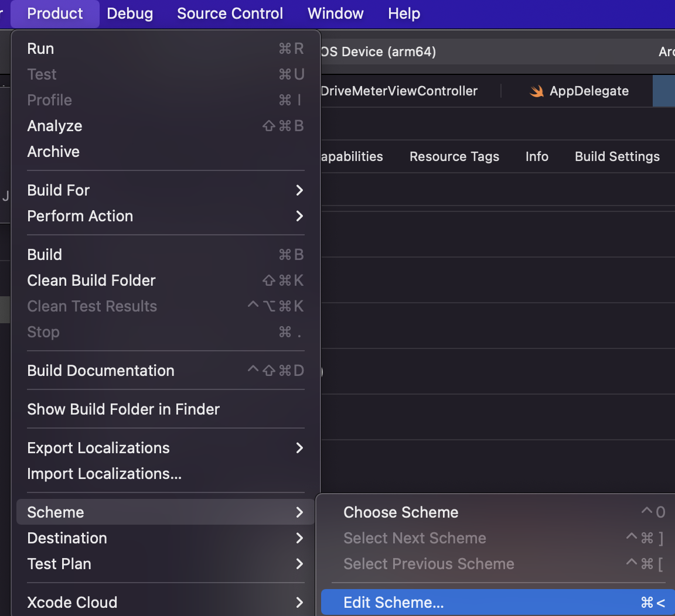Image resolution: width=675 pixels, height=616 pixels.
Task: Switch to the DriveMeterViewController editor tab
Action: coord(399,91)
